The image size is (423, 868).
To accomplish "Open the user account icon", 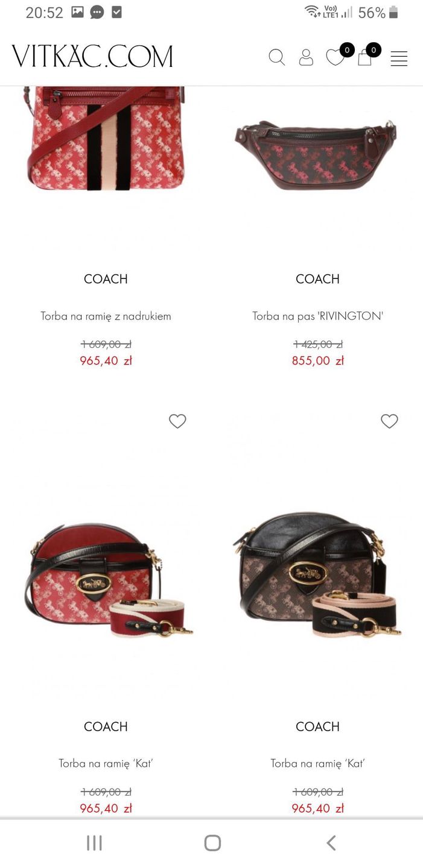I will pyautogui.click(x=307, y=57).
